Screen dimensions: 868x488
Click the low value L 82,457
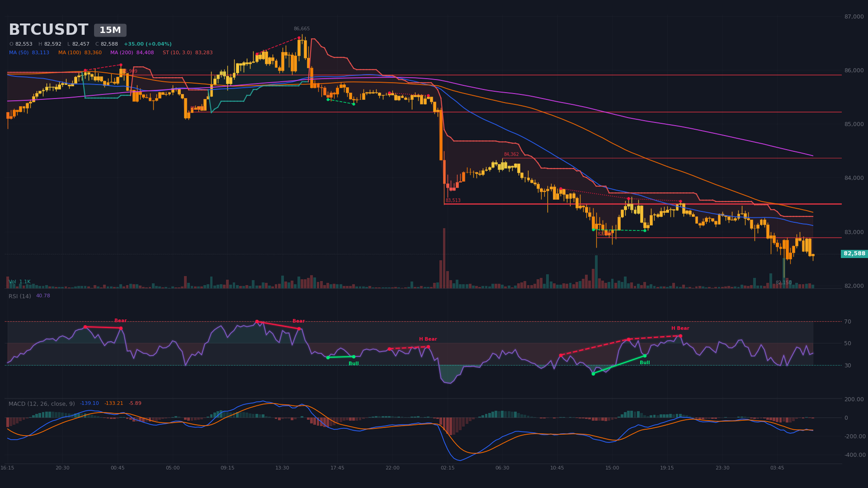pos(79,44)
